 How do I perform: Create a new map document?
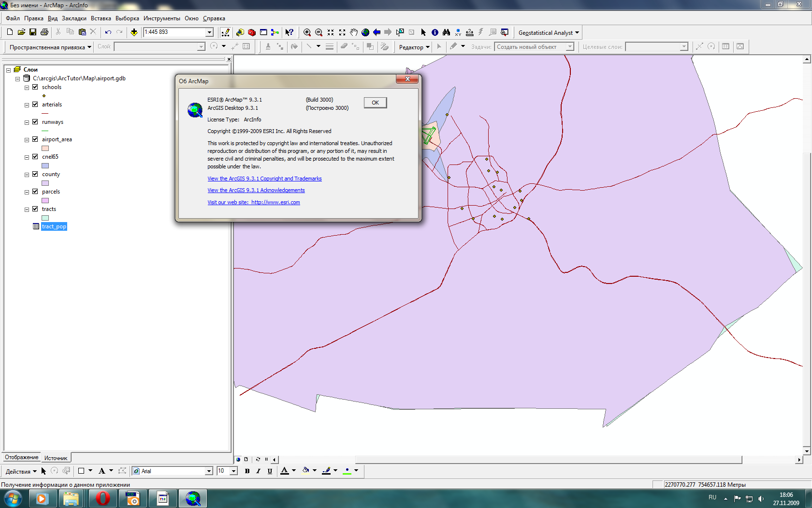pyautogui.click(x=10, y=32)
